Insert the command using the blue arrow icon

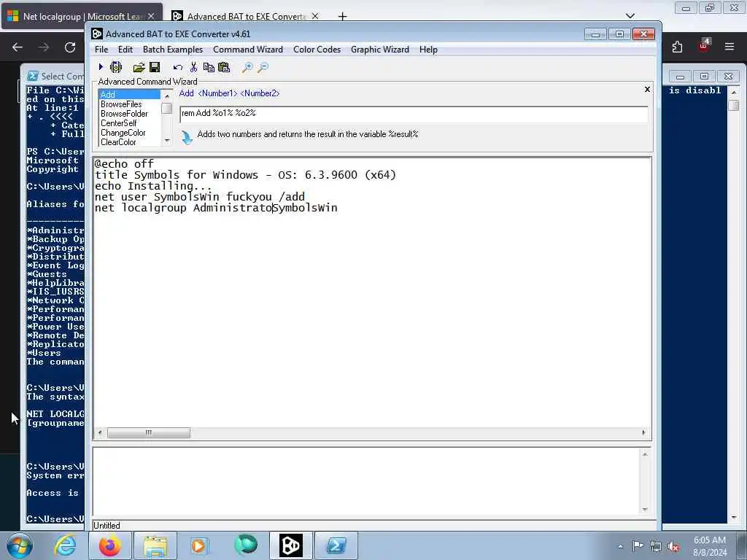tap(187, 137)
